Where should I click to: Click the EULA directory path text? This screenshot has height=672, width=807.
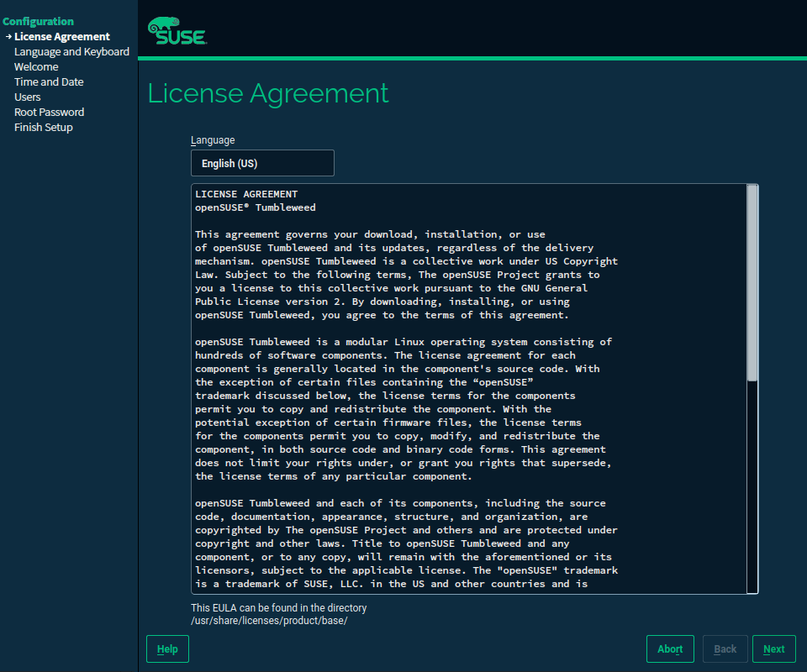point(269,621)
